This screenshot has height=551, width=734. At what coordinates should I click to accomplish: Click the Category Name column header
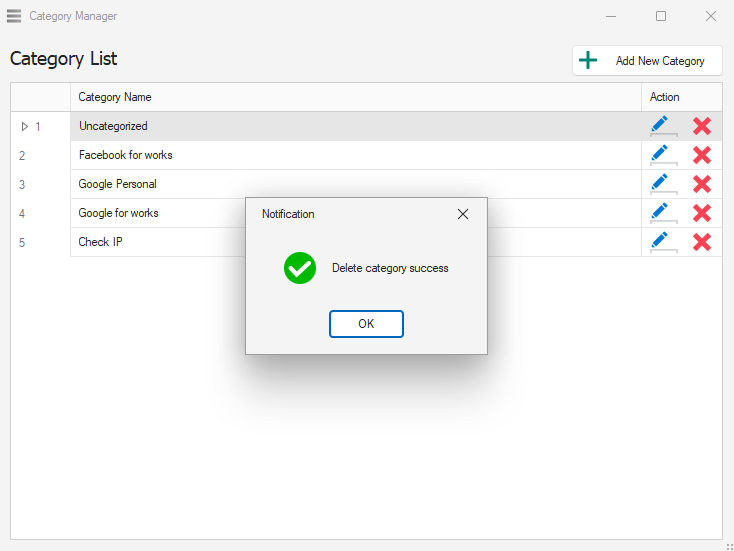[115, 97]
